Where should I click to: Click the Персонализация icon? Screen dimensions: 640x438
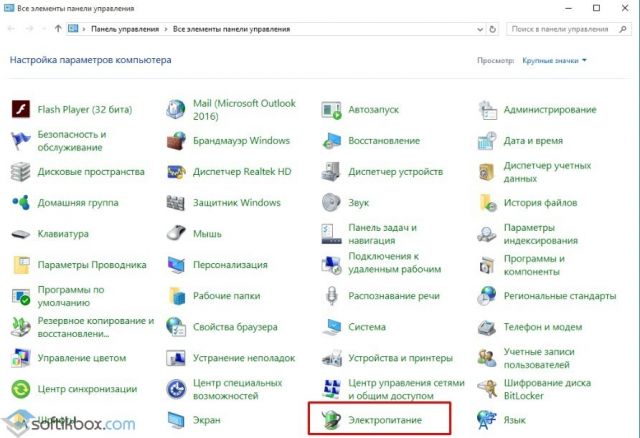(176, 265)
